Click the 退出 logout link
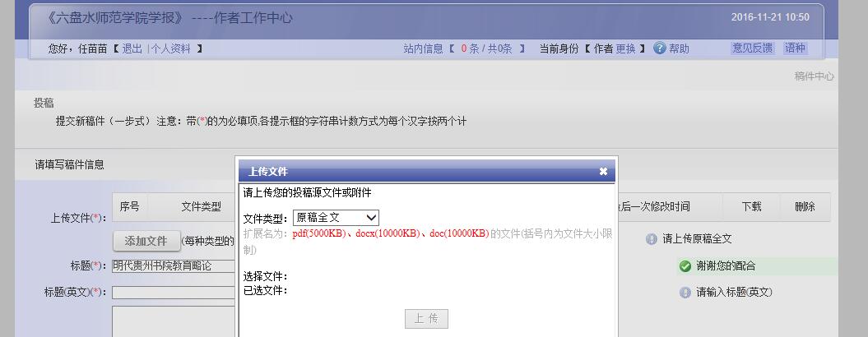This screenshot has height=337, width=868. pyautogui.click(x=132, y=48)
